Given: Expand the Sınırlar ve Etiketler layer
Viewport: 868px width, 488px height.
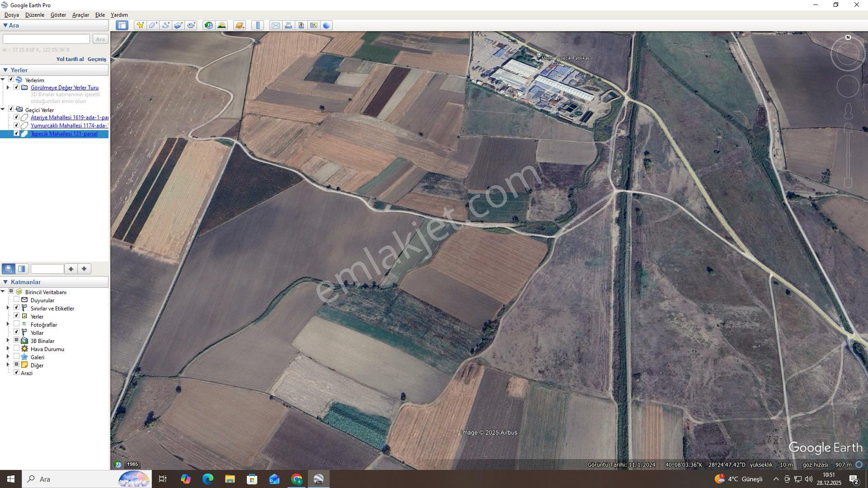Looking at the screenshot, I should pos(8,308).
